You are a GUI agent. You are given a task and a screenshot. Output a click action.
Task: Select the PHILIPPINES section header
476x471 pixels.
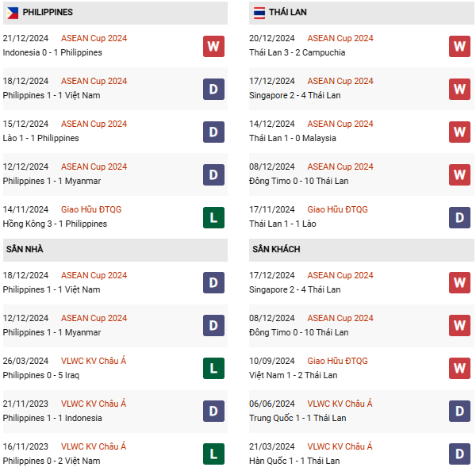(x=48, y=13)
